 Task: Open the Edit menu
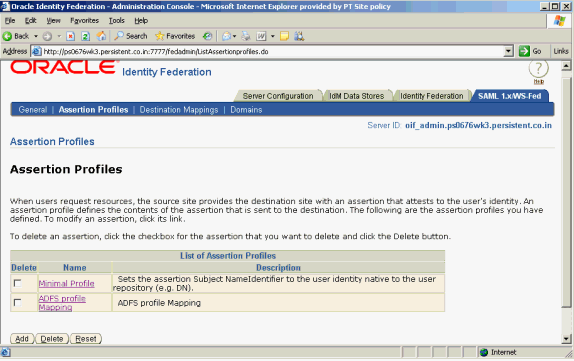coord(31,21)
